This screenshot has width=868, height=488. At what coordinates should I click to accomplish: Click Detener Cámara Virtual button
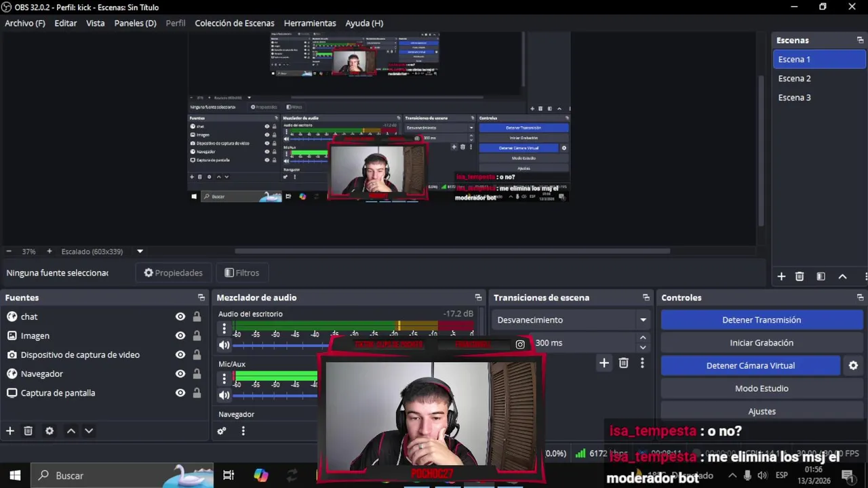tap(751, 365)
